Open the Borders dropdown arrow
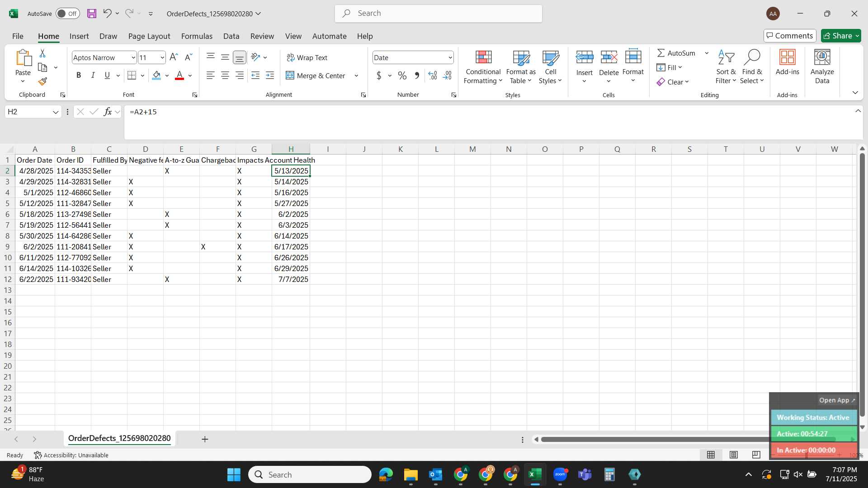This screenshot has width=868, height=488. [x=142, y=75]
